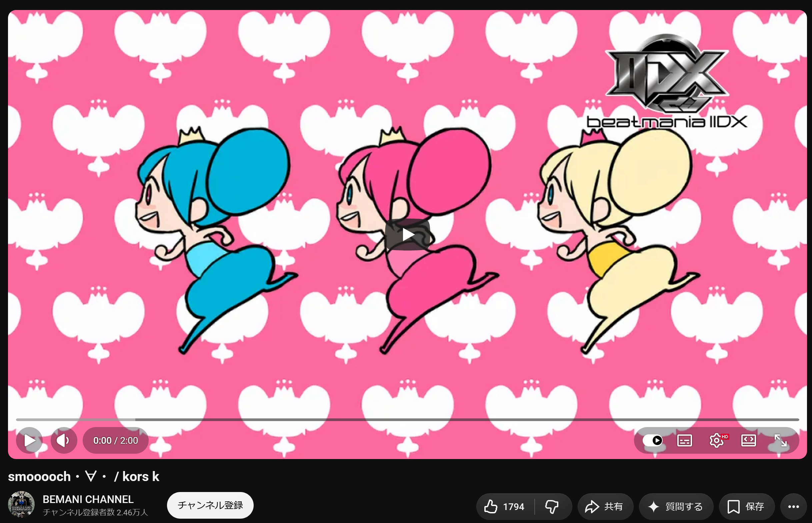Click the video title smooooch kors k

(84, 476)
